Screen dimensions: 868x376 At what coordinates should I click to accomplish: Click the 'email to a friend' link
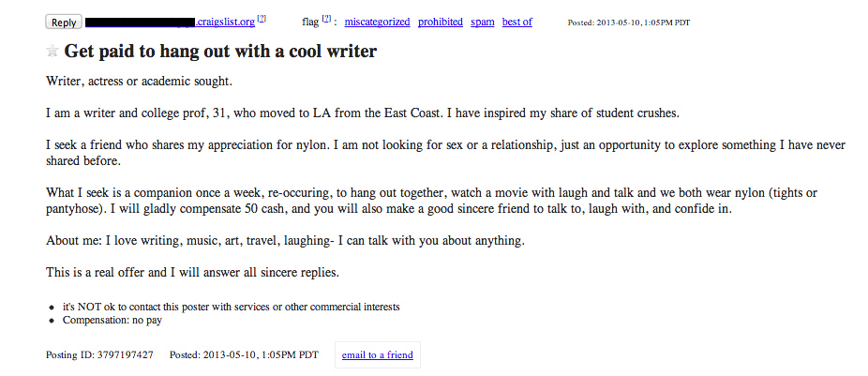point(378,355)
